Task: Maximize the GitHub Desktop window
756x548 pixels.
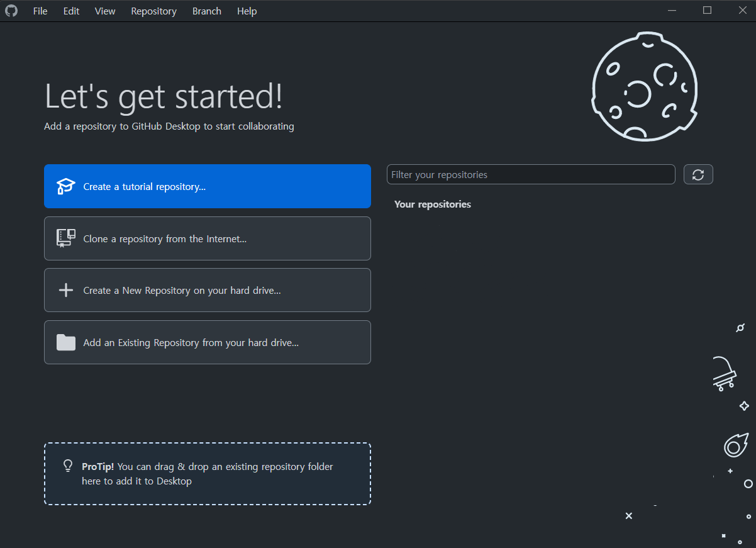Action: click(x=708, y=11)
